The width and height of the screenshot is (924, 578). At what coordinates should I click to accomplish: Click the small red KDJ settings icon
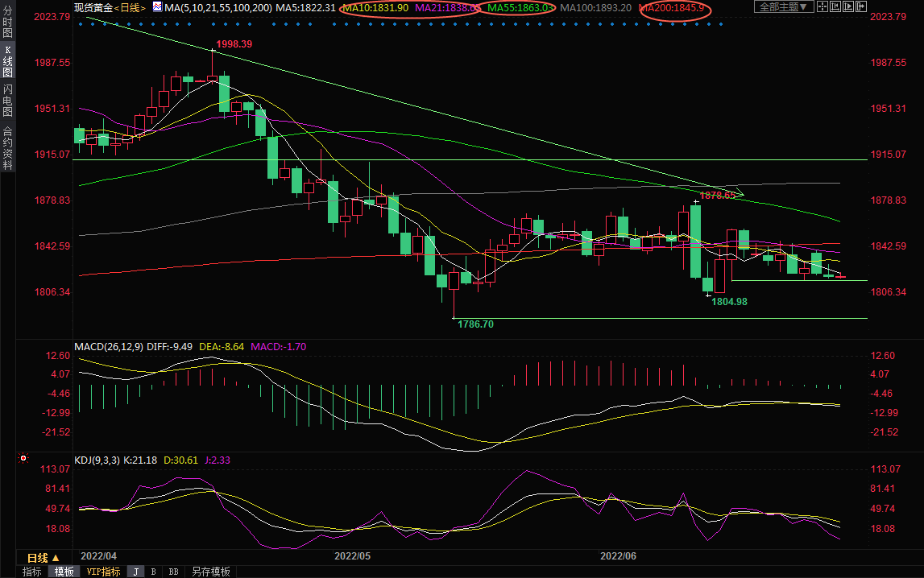tap(23, 459)
